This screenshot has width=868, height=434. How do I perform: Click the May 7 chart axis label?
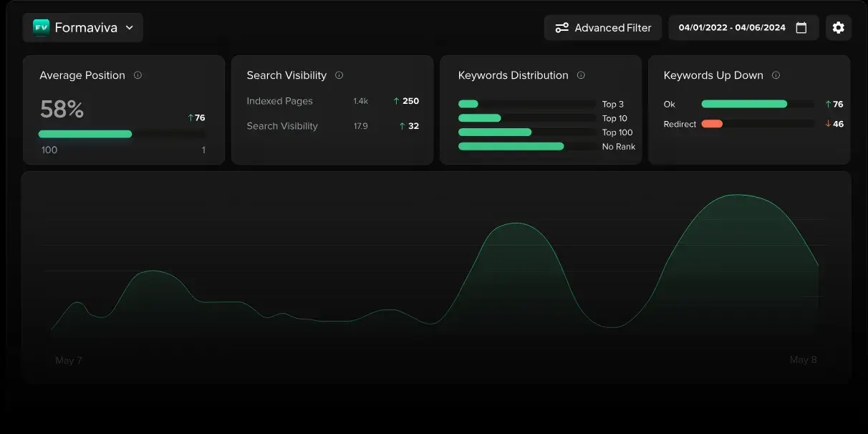coord(69,360)
